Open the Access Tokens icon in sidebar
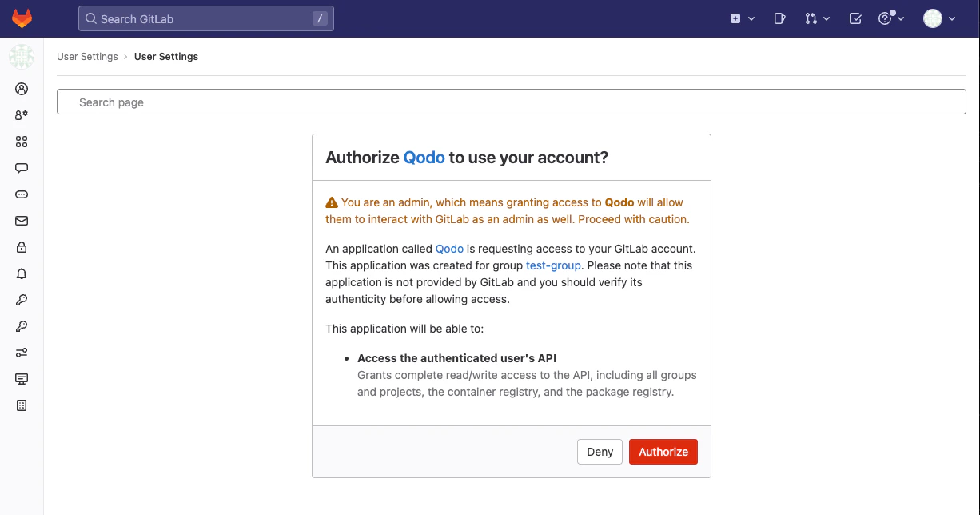Viewport: 980px width, 515px height. click(x=22, y=194)
